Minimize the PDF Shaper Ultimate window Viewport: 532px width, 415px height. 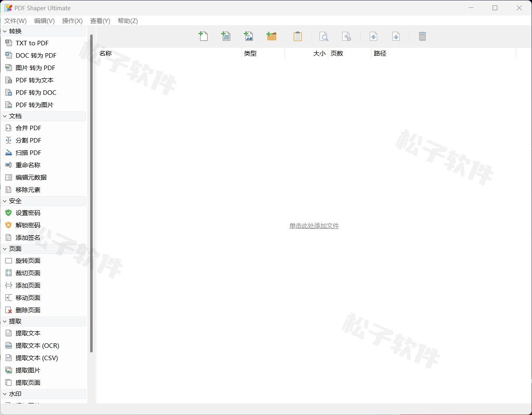click(x=471, y=8)
